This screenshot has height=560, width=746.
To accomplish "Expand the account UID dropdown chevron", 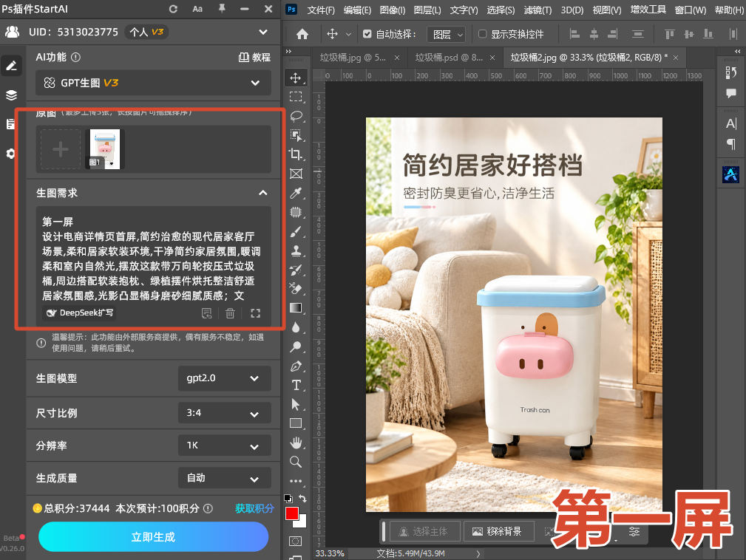I will [263, 32].
